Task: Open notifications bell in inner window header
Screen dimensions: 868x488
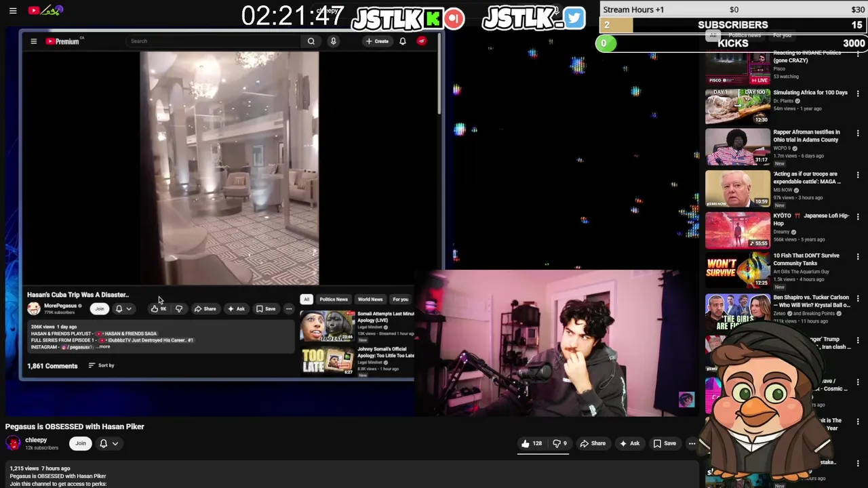Action: [x=403, y=41]
